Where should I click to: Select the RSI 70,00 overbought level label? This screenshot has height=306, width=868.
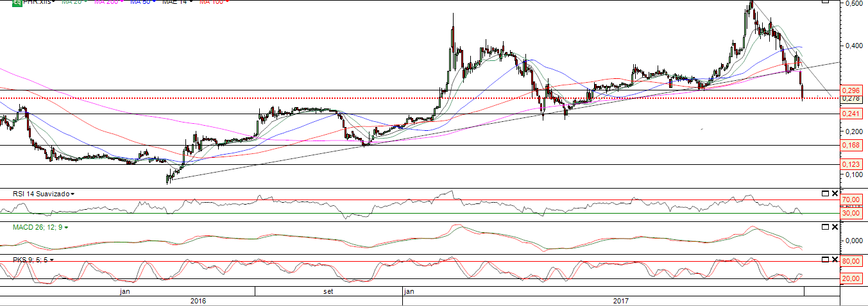[851, 200]
